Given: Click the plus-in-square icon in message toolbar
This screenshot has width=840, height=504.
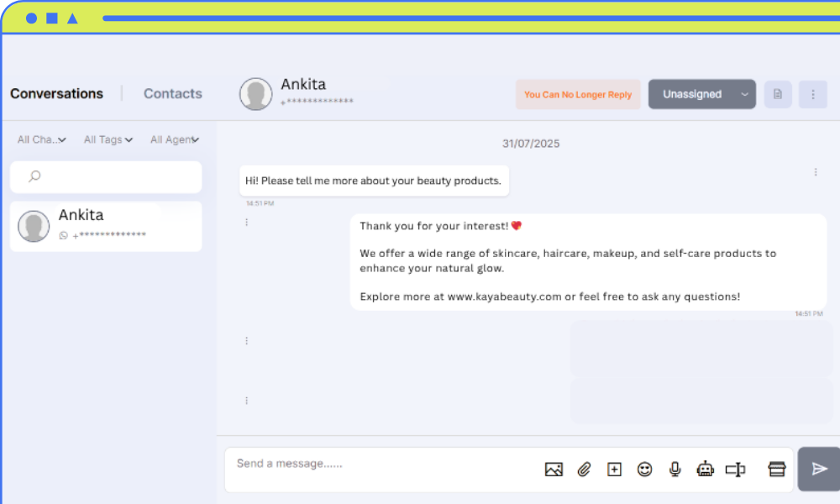Looking at the screenshot, I should pyautogui.click(x=614, y=470).
